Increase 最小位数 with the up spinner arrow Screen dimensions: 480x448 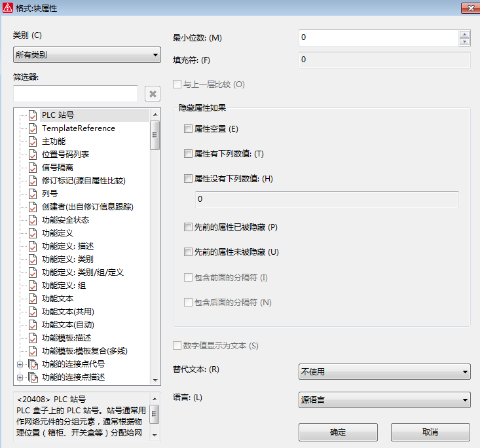[464, 34]
